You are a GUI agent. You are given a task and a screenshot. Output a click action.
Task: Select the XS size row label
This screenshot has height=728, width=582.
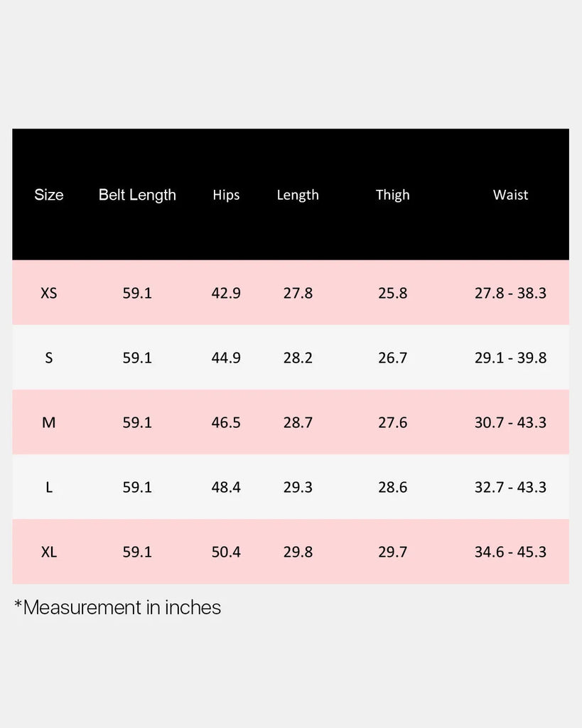point(49,293)
